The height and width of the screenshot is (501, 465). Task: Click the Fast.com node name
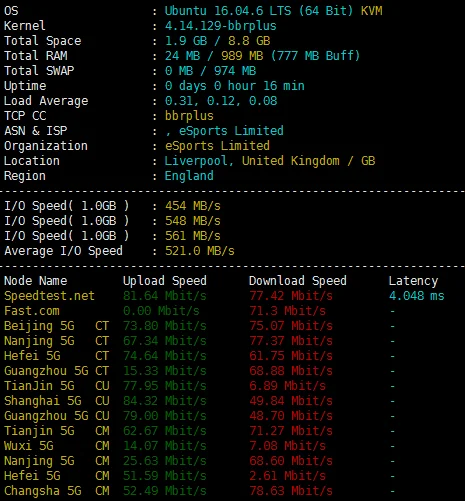32,311
